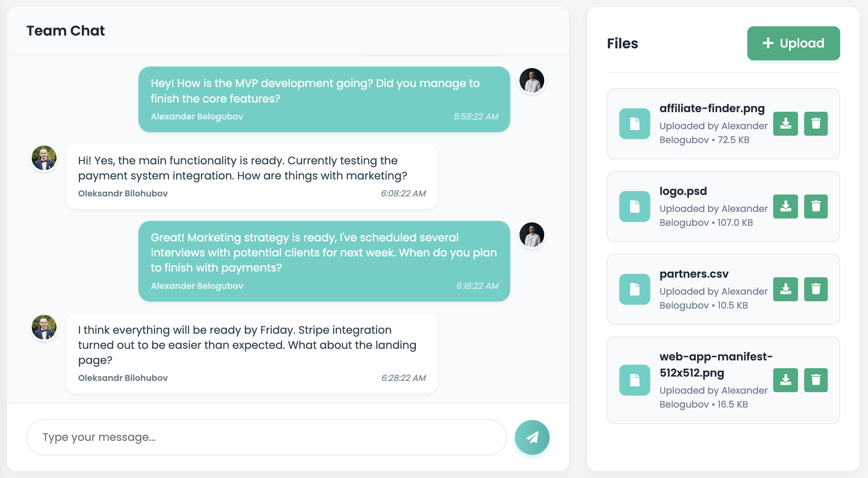Download the partners.csv file
This screenshot has width=868, height=478.
pyautogui.click(x=785, y=289)
